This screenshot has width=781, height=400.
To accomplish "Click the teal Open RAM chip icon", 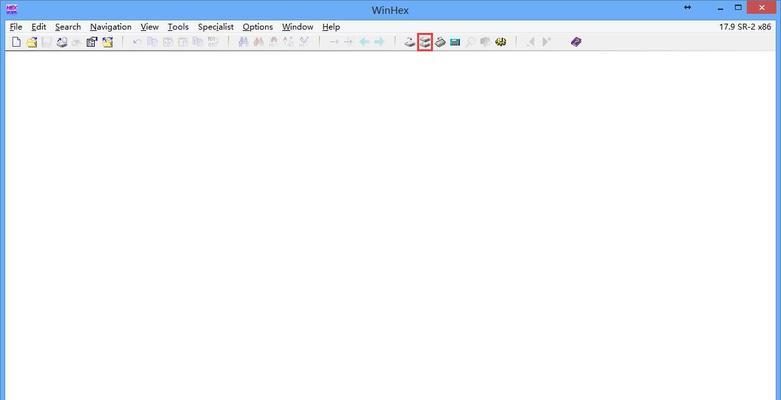I will (x=455, y=42).
